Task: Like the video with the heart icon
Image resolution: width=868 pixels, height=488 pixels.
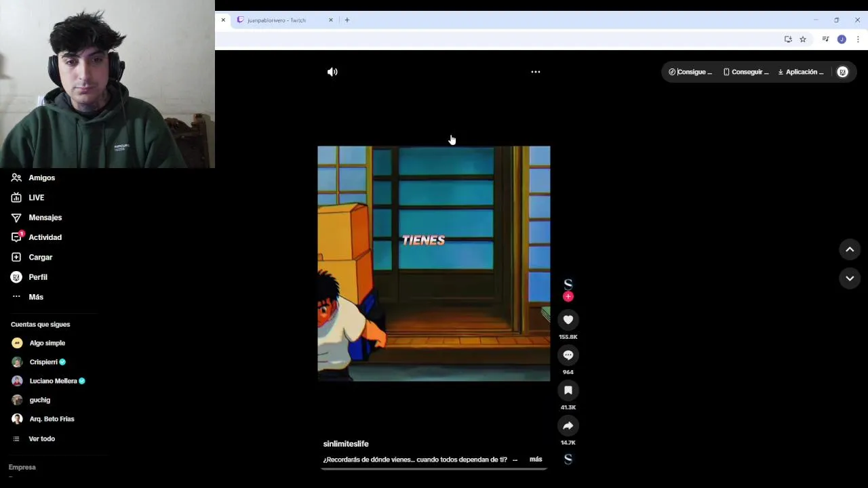Action: [568, 320]
